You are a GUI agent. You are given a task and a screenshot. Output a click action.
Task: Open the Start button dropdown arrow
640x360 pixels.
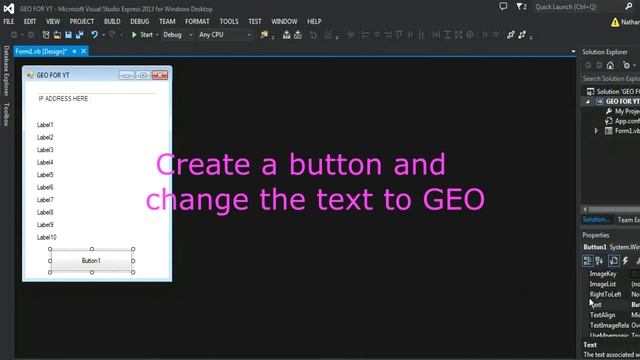point(157,35)
